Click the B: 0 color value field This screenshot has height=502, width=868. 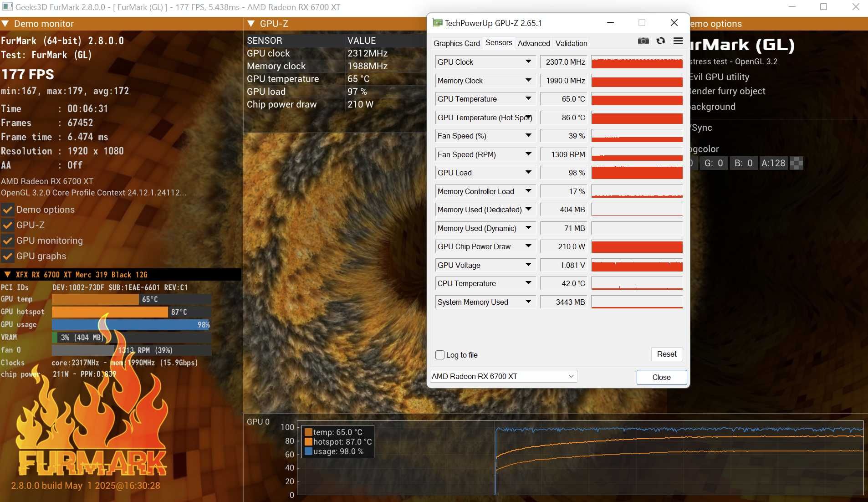743,163
